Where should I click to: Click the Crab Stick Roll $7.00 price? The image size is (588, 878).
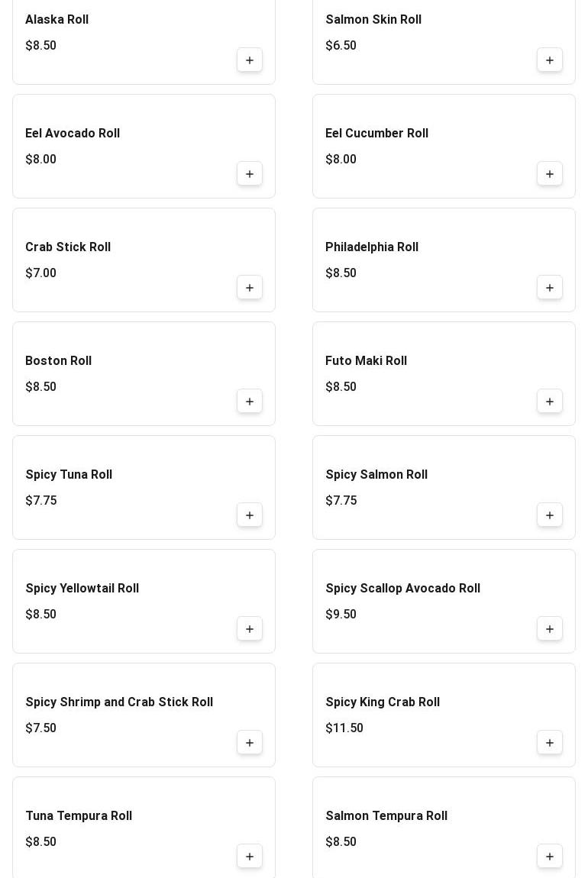coord(41,273)
